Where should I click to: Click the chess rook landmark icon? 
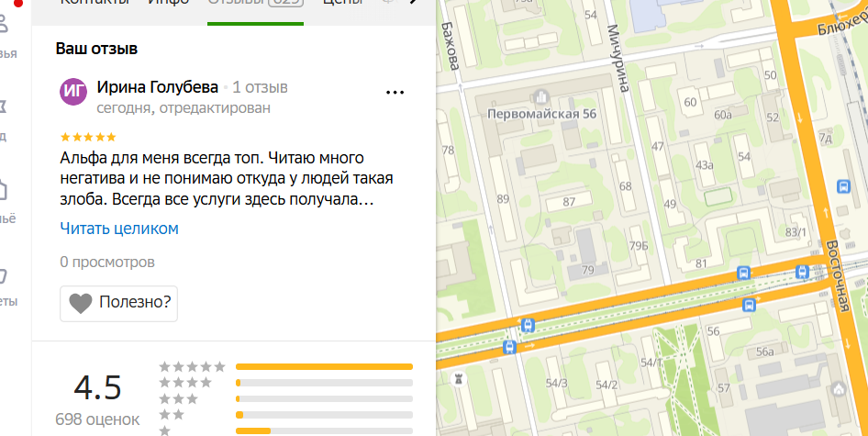pos(459,379)
